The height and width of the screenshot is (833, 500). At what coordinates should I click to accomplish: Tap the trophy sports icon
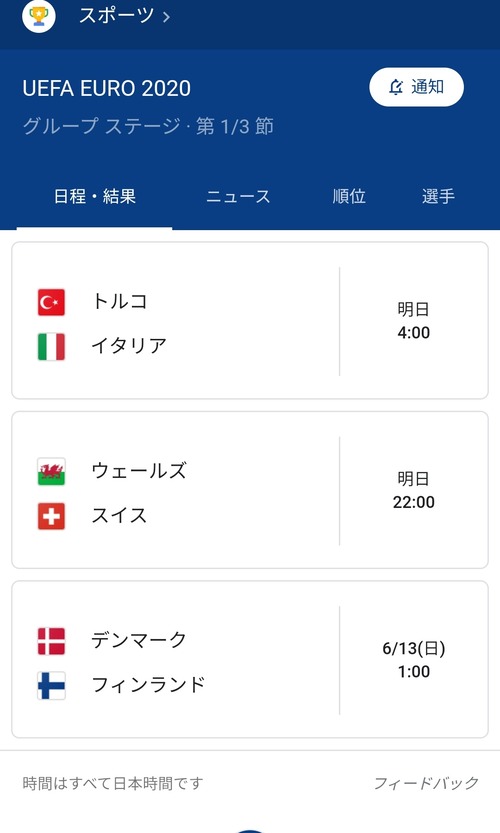pos(39,15)
